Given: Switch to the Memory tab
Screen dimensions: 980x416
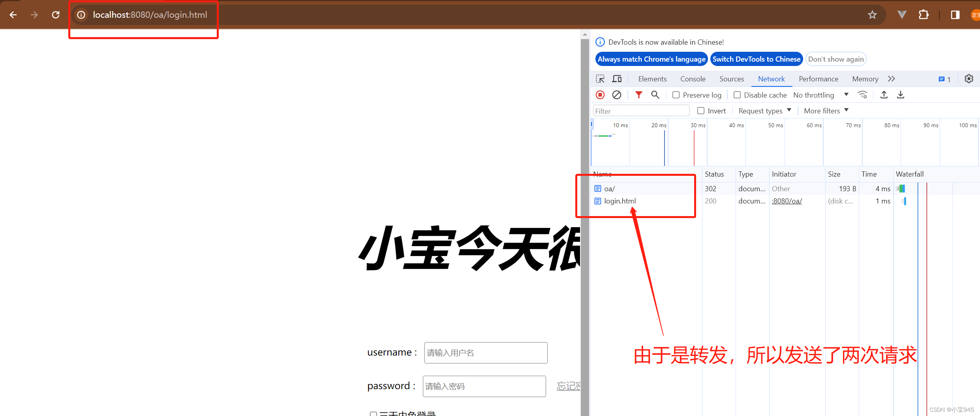Looking at the screenshot, I should coord(865,79).
